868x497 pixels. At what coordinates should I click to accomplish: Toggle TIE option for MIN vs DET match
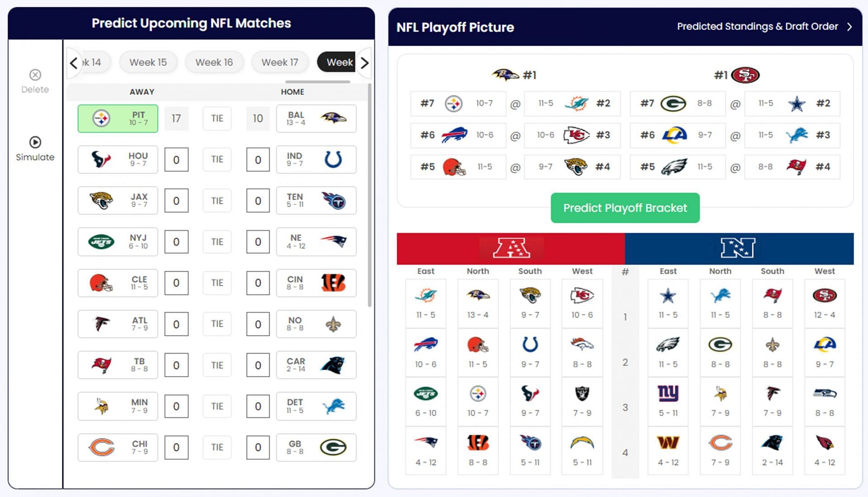216,406
